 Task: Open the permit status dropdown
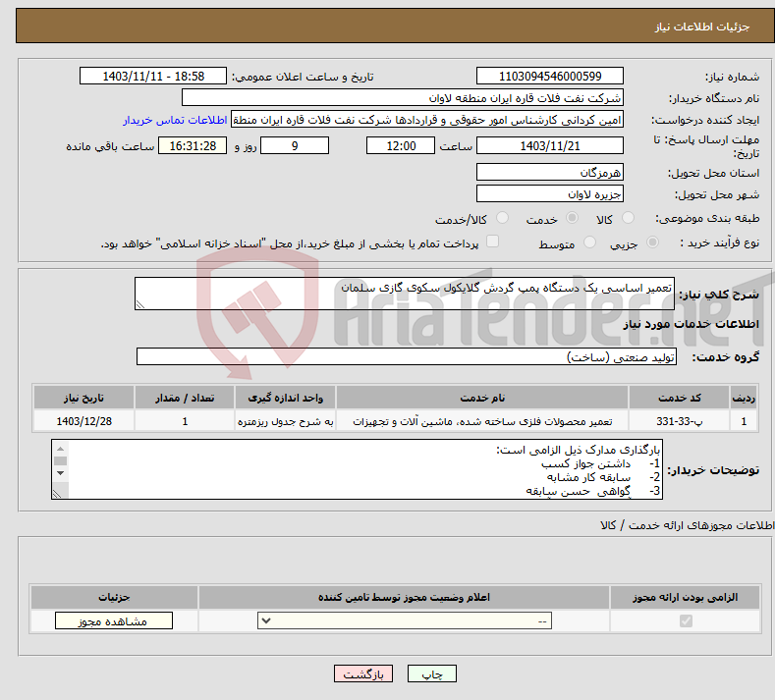[405, 620]
